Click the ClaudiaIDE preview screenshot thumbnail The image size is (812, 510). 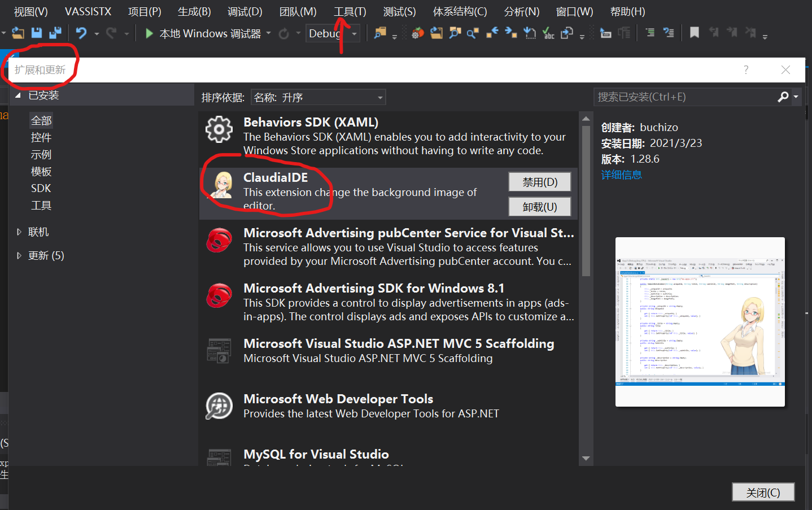(700, 321)
